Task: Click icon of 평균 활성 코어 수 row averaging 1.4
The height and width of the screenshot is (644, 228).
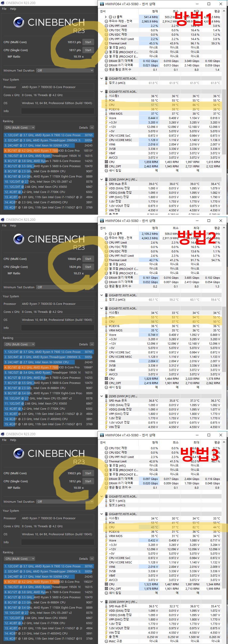Action: [x=106, y=69]
